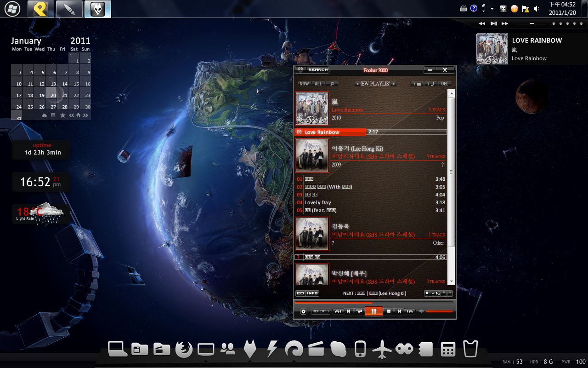The height and width of the screenshot is (368, 588).
Task: Select track 01 Love Rainbow
Action: tap(371, 132)
